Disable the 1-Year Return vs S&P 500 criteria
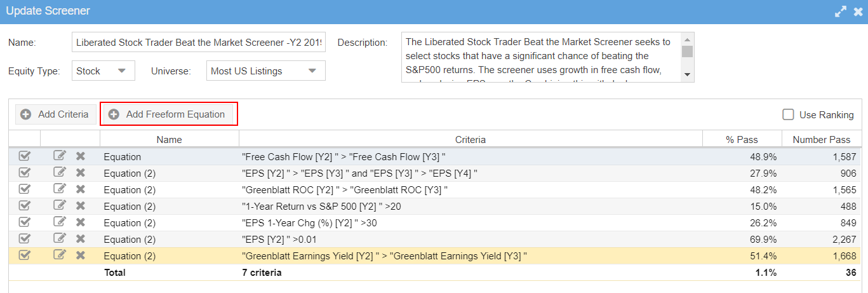The image size is (868, 293). (x=25, y=206)
